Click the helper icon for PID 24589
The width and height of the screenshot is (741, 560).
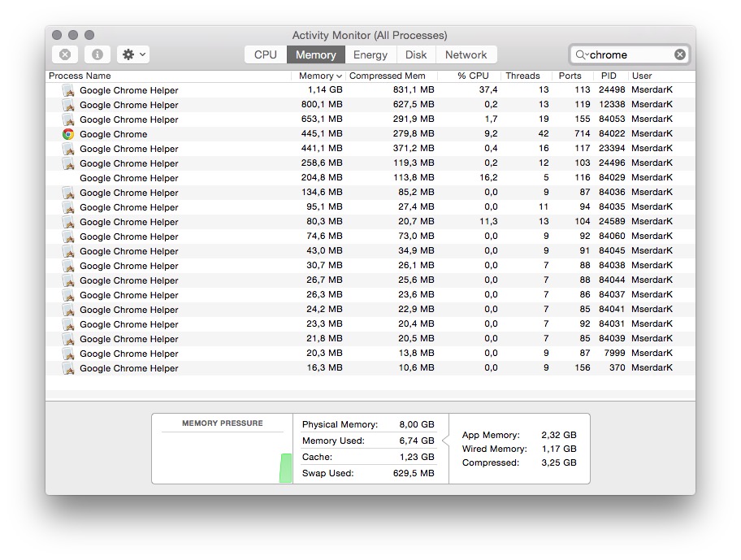tap(68, 222)
